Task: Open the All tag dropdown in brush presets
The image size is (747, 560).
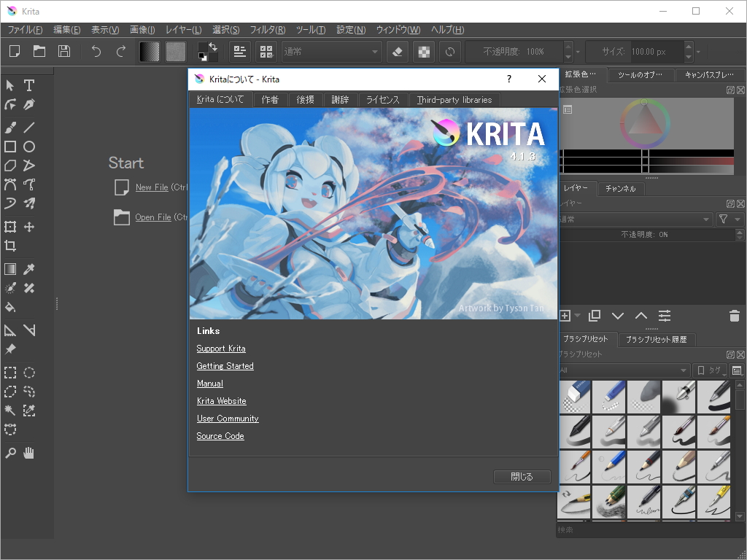Action: pyautogui.click(x=624, y=370)
